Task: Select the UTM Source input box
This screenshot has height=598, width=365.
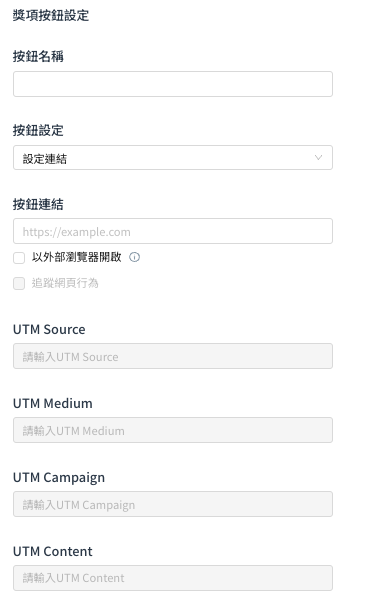Action: point(173,356)
